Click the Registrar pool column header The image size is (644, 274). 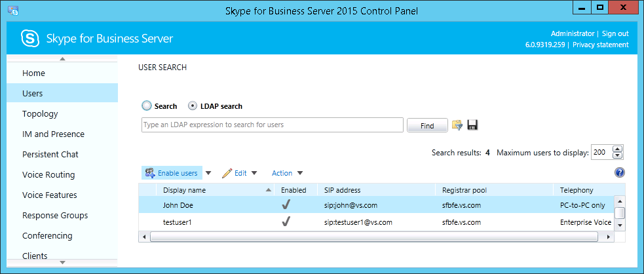click(495, 190)
